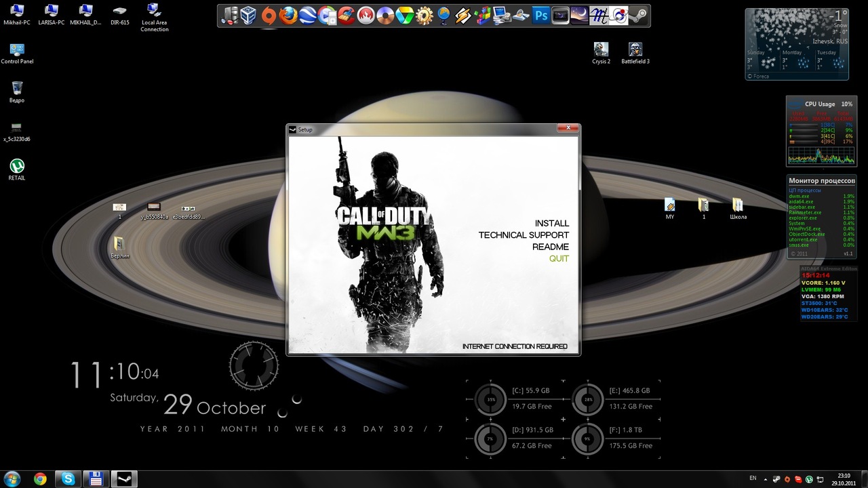This screenshot has height=488, width=868.
Task: Open the MY desktop shortcut
Action: [670, 209]
